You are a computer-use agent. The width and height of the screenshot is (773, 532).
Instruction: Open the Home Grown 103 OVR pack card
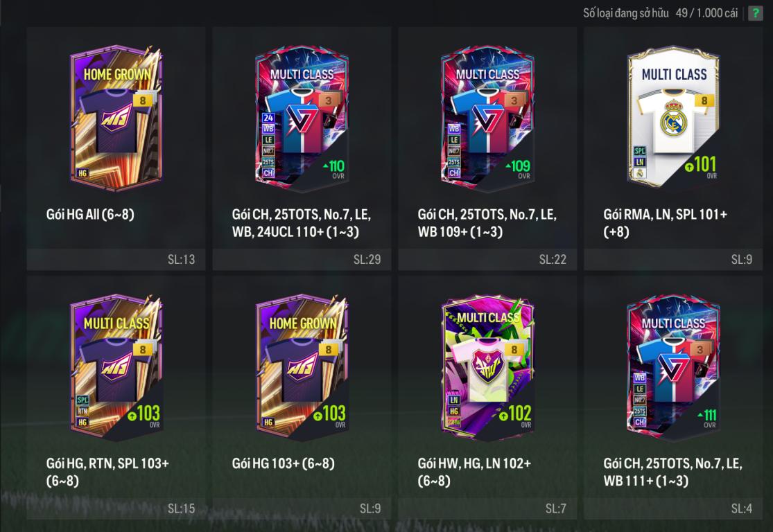point(302,367)
